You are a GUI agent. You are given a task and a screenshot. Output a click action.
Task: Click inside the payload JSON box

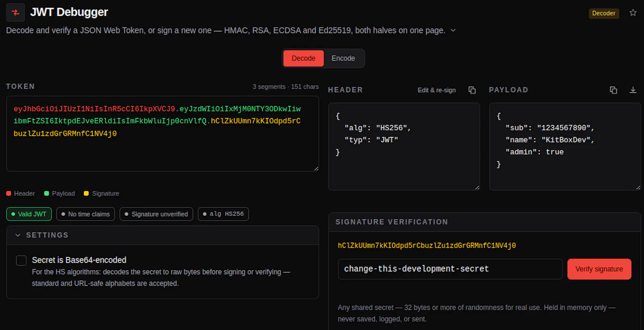tap(565, 146)
